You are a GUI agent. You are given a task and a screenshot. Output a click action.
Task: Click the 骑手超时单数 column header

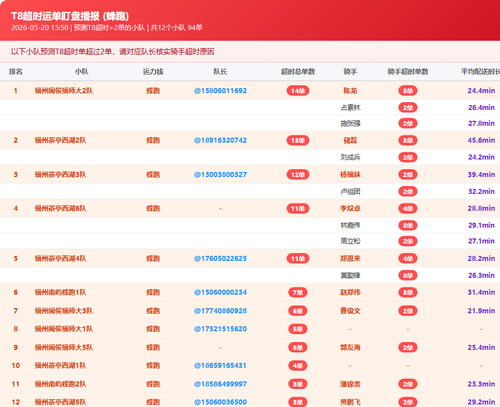click(x=408, y=72)
